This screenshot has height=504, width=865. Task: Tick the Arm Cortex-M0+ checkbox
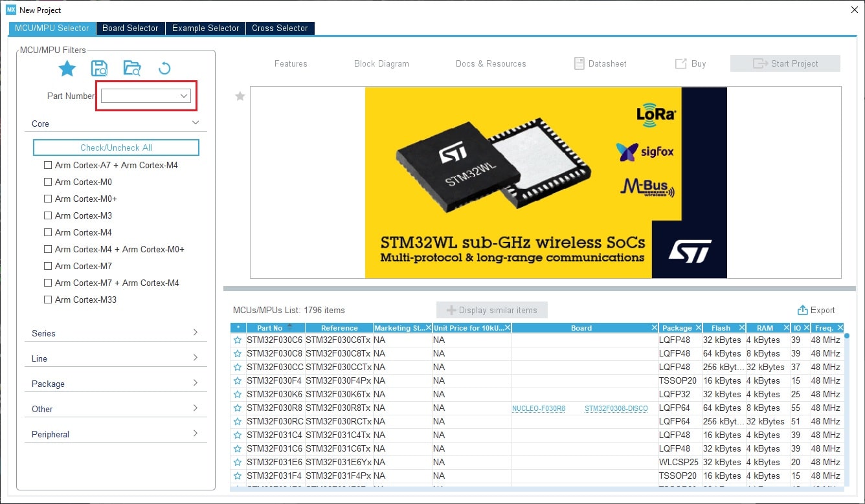tap(48, 199)
